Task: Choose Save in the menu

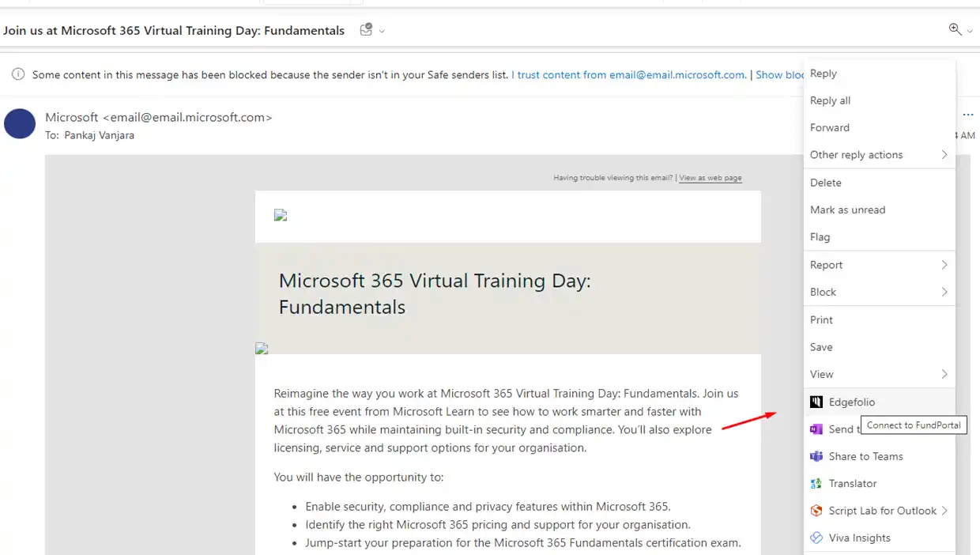Action: (880, 347)
